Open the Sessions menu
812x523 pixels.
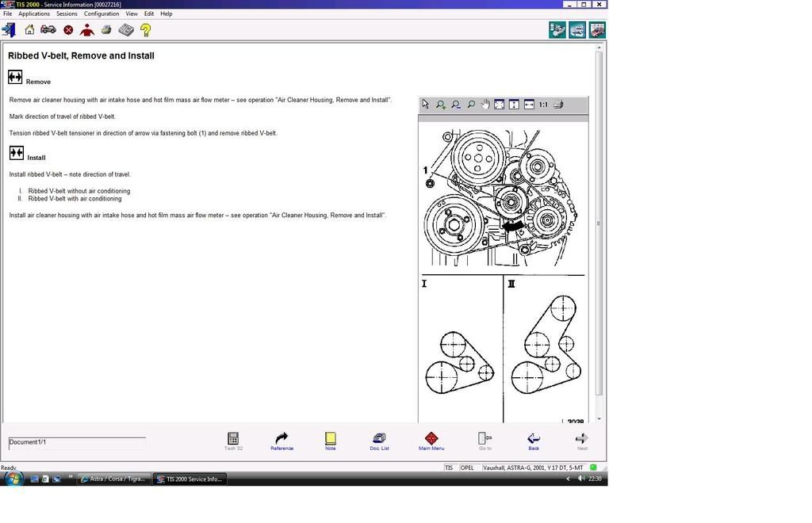click(x=67, y=13)
